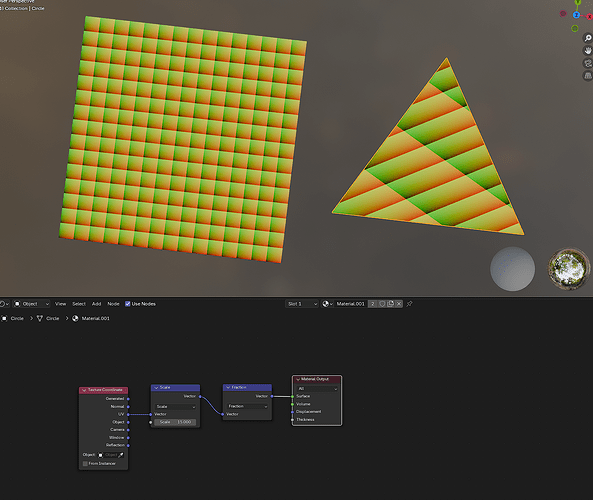
Task: Unlink Material.001 with the X icon
Action: (399, 304)
